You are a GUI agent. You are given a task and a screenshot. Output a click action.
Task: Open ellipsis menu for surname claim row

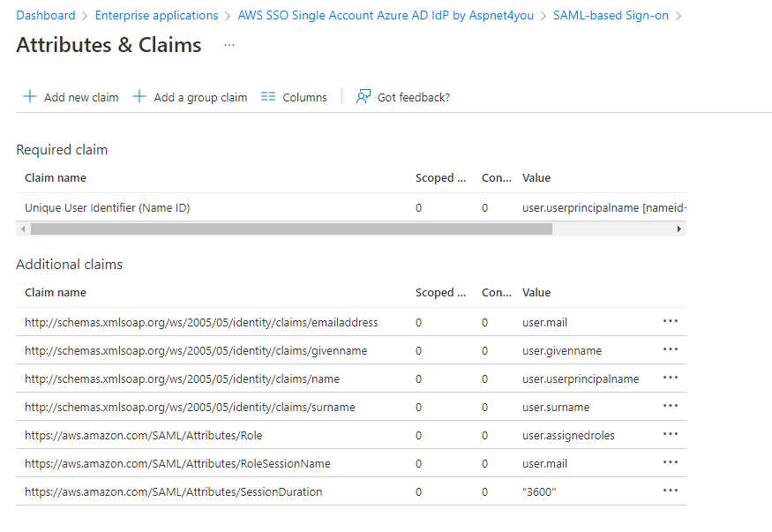tap(670, 406)
